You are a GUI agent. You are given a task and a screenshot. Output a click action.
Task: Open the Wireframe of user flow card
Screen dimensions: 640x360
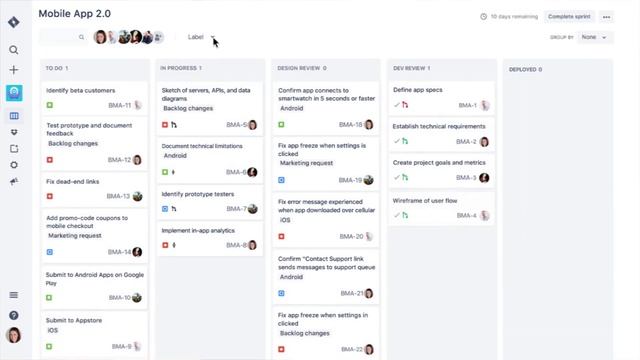pyautogui.click(x=441, y=208)
